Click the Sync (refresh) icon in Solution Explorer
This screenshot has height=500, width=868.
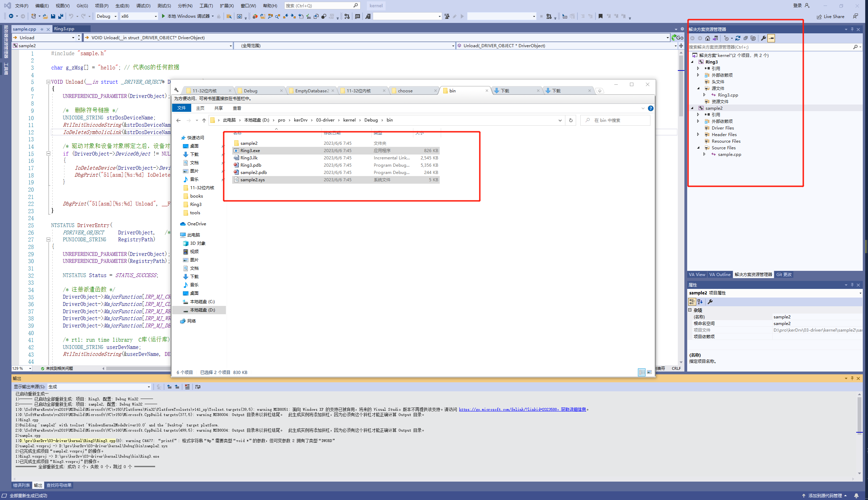(738, 38)
